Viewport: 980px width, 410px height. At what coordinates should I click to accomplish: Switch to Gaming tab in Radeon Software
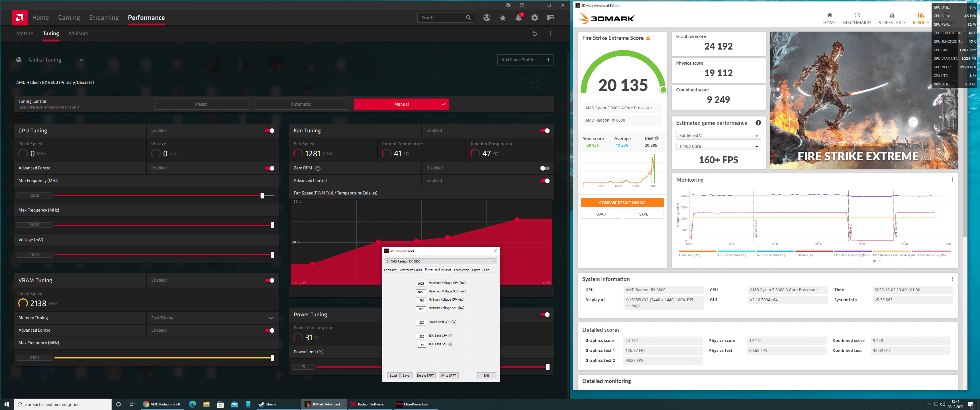[69, 17]
